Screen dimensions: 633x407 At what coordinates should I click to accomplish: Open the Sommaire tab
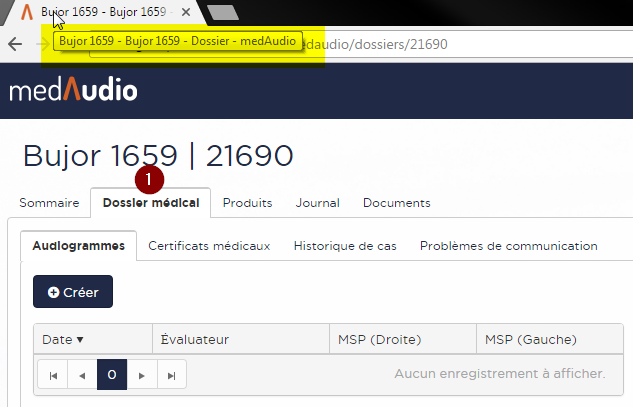(49, 203)
